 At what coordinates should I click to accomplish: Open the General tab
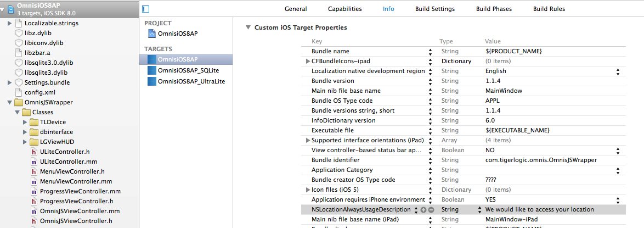tap(296, 9)
